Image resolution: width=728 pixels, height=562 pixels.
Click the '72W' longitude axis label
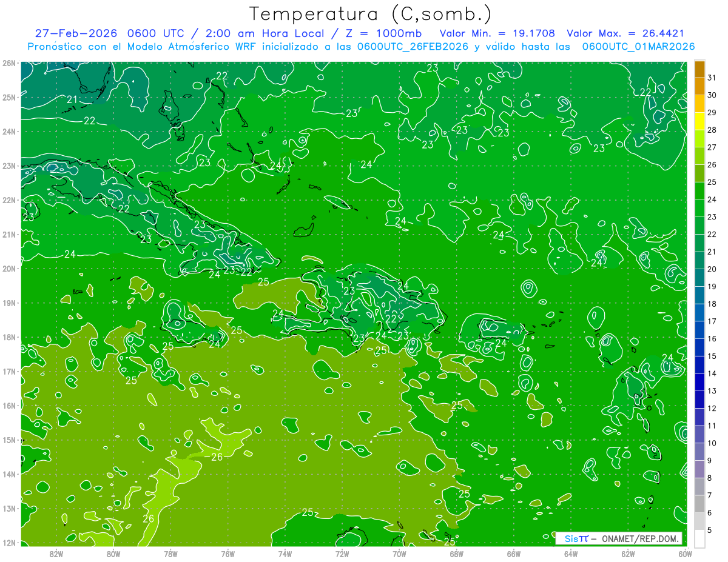342,554
